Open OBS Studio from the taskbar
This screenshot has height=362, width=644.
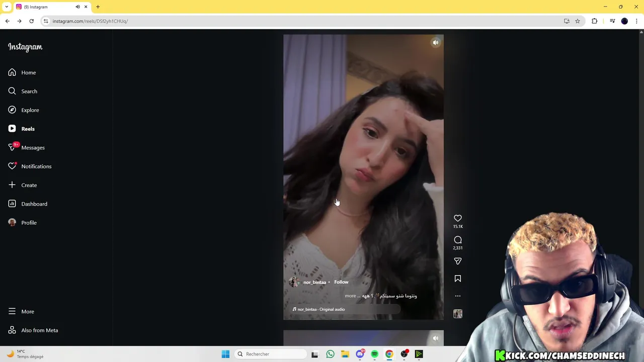pyautogui.click(x=404, y=354)
